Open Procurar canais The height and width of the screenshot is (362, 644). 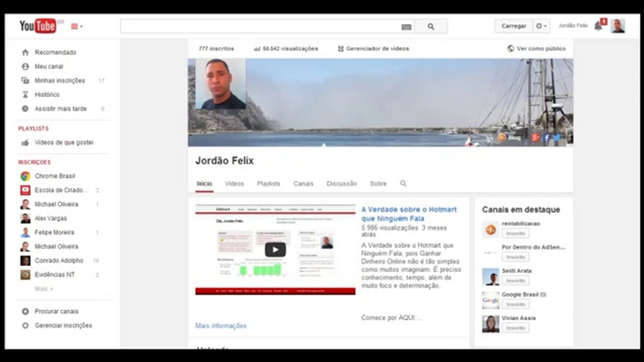click(x=56, y=311)
